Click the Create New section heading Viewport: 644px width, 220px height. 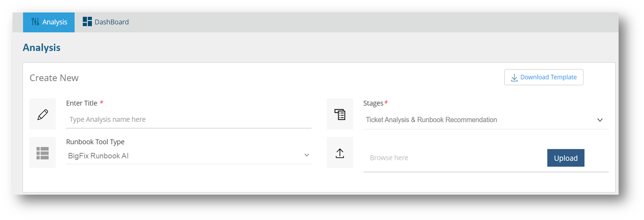coord(54,78)
